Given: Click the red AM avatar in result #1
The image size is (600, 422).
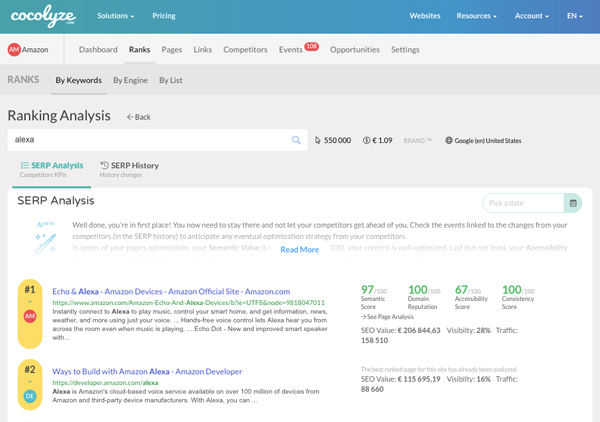Looking at the screenshot, I should [30, 316].
